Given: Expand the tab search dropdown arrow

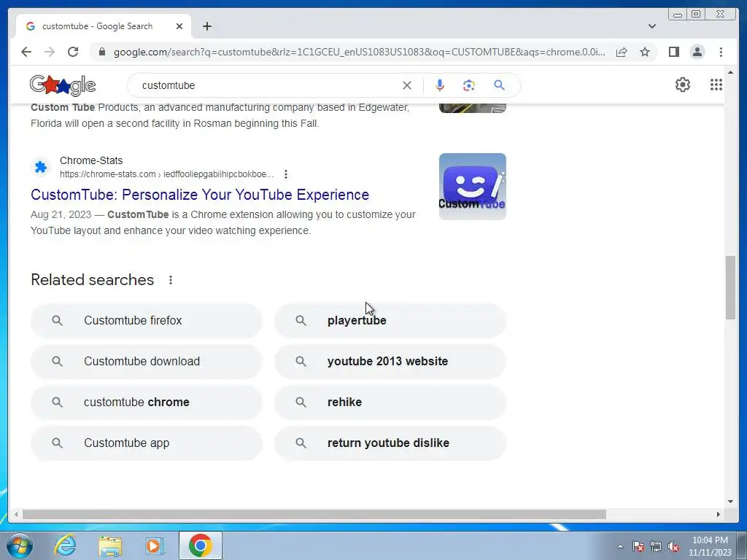Looking at the screenshot, I should [651, 26].
